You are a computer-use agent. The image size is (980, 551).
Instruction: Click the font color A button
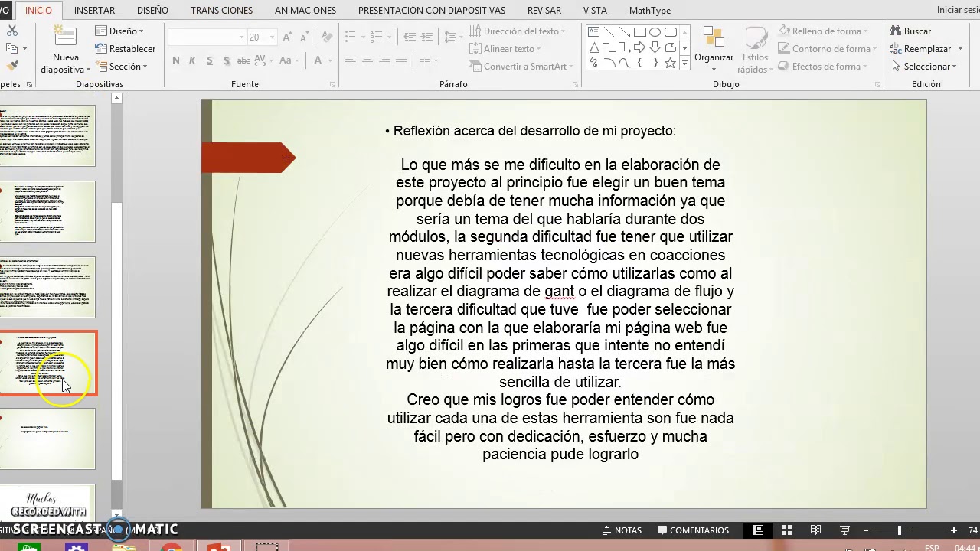(x=317, y=60)
